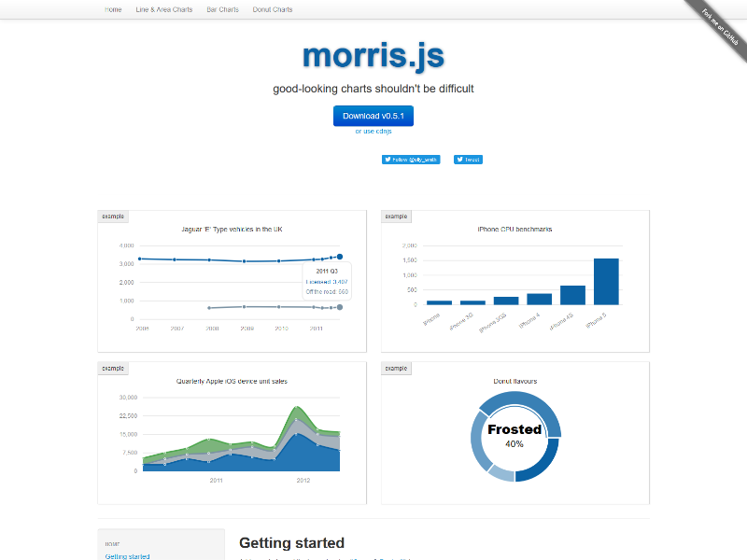The image size is (747, 560).
Task: Click the example tag on iPhone chart
Action: (x=396, y=217)
